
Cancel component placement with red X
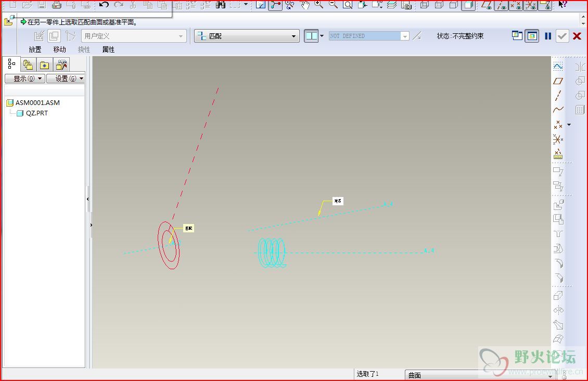coord(577,36)
